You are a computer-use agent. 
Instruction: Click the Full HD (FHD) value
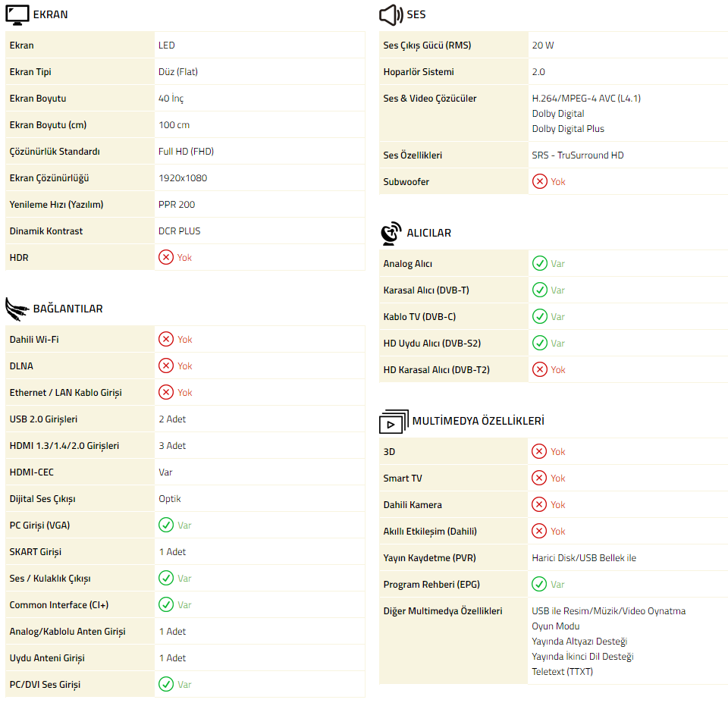186,151
